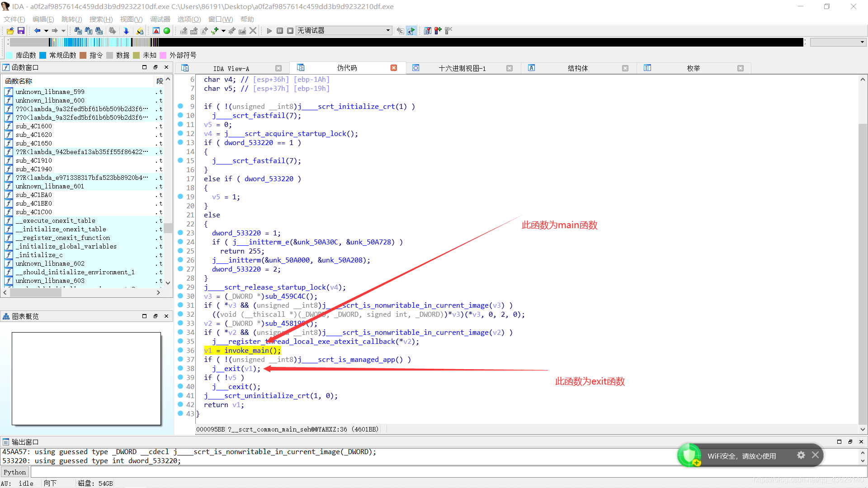Toggle breakpoint dot on line 23
The image size is (868, 488).
(180, 233)
